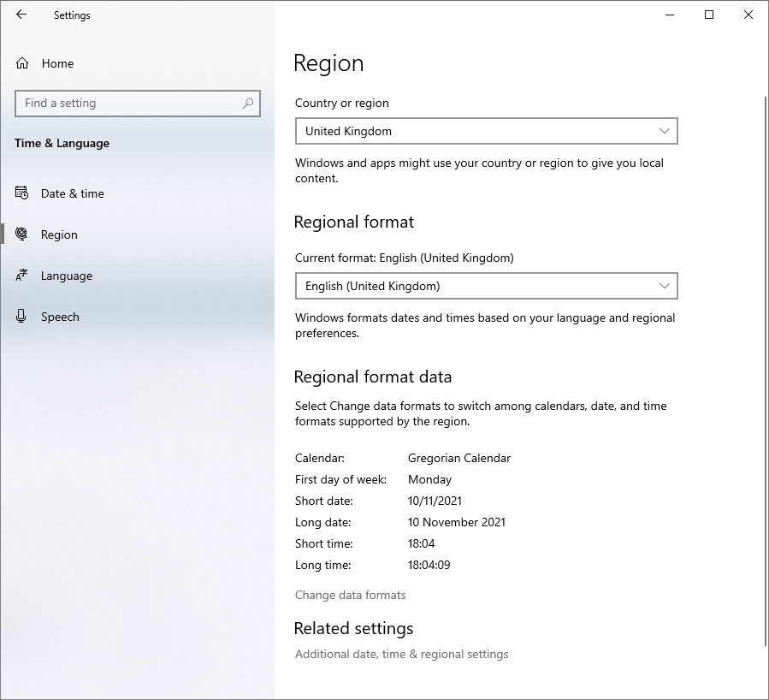Switch to the Language settings page
This screenshot has width=769, height=700.
coord(67,276)
